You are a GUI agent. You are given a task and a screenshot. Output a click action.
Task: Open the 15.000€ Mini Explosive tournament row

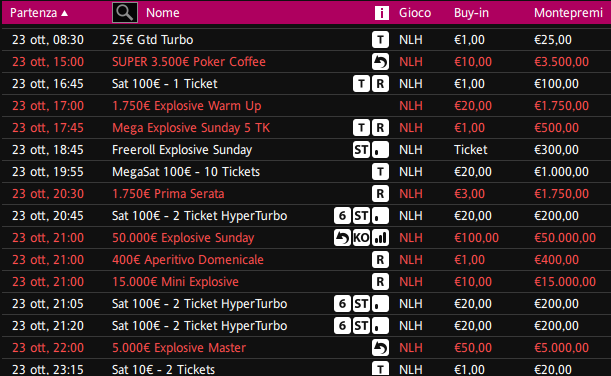(x=306, y=282)
